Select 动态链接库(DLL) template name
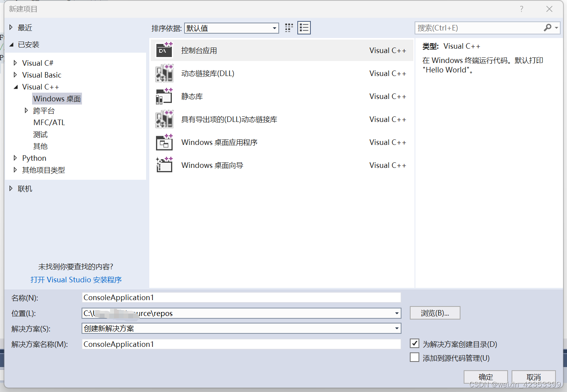The width and height of the screenshot is (567, 392). click(208, 73)
